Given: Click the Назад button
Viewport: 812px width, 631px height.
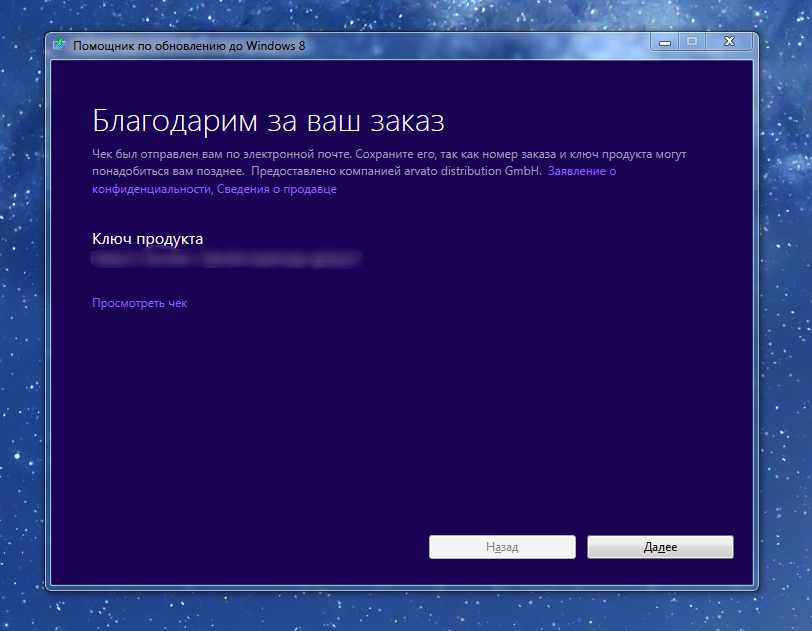Looking at the screenshot, I should (502, 547).
